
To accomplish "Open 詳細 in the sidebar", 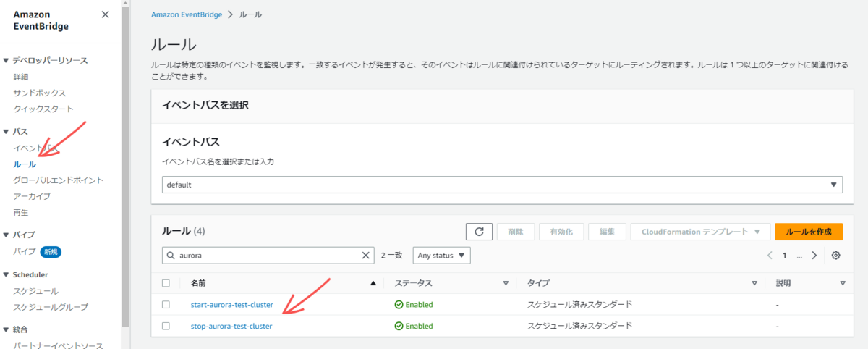I will pyautogui.click(x=21, y=77).
